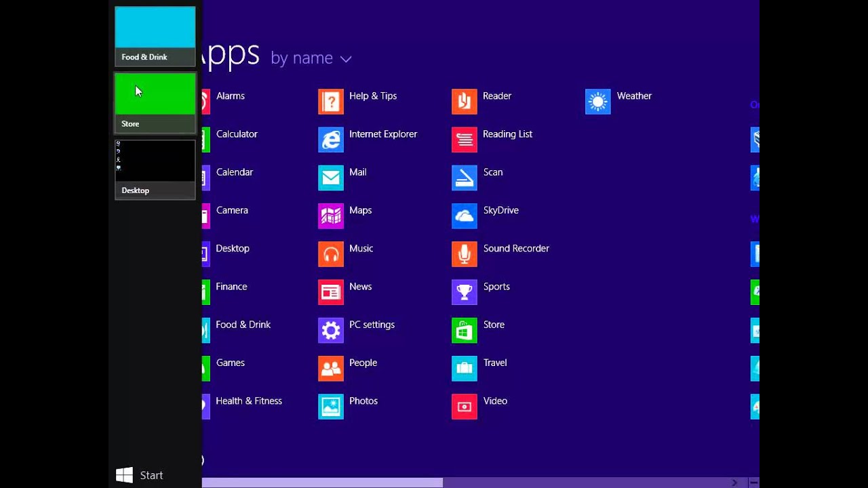Open the Travel suitcase icon
This screenshot has width=868, height=488.
(x=465, y=369)
